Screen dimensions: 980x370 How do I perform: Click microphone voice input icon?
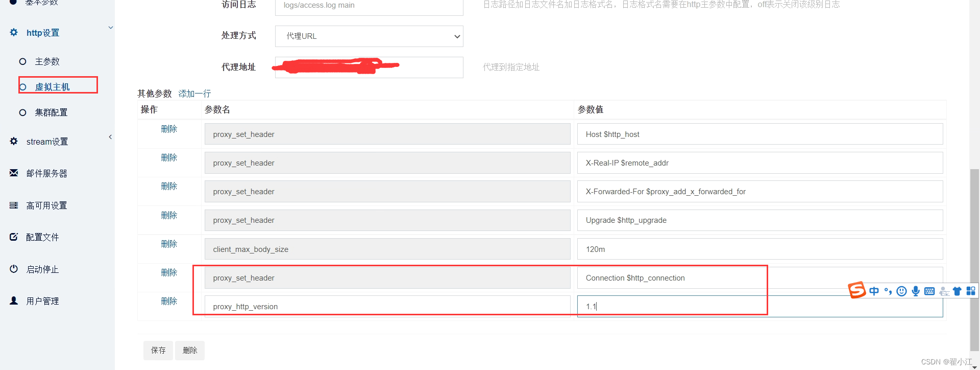(x=916, y=291)
